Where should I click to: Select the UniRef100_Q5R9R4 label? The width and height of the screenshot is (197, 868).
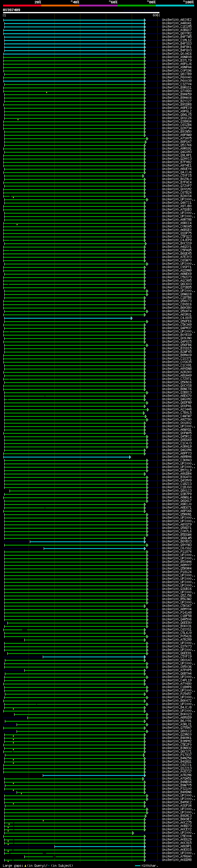(x=176, y=569)
